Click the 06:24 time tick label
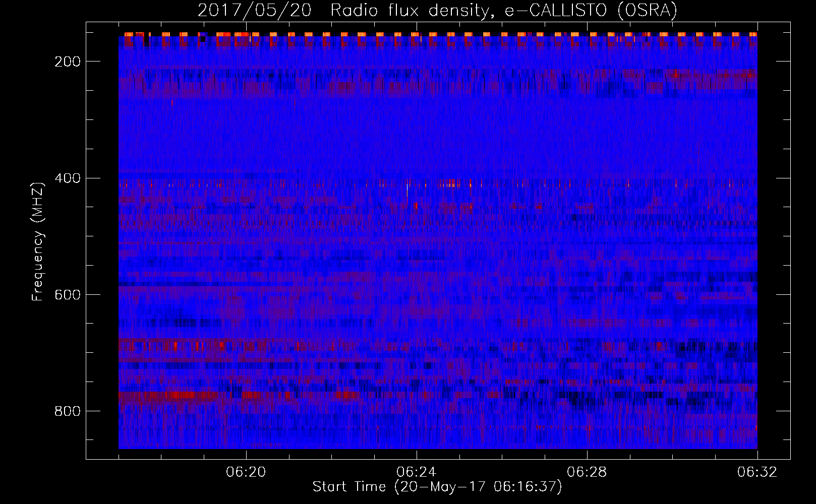The image size is (816, 504). coord(417,472)
